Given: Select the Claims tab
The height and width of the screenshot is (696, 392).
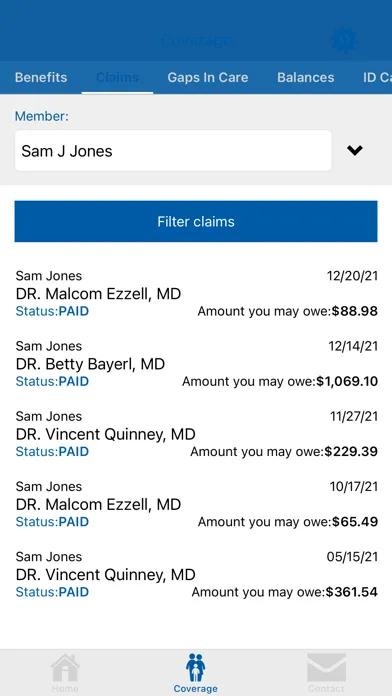Looking at the screenshot, I should (x=117, y=77).
